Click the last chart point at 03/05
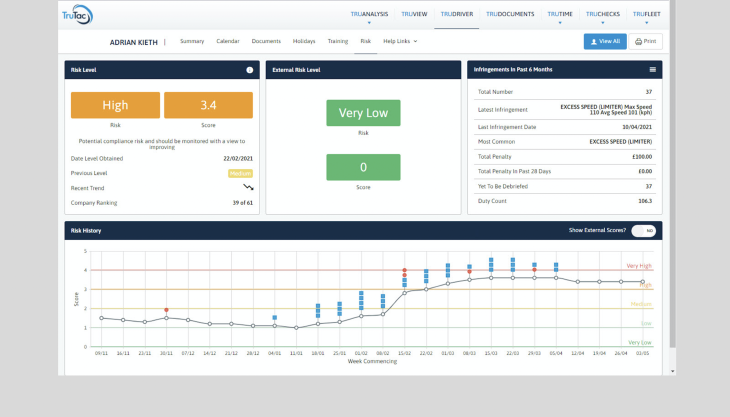Viewport: 730px width, 417px height. tap(642, 282)
